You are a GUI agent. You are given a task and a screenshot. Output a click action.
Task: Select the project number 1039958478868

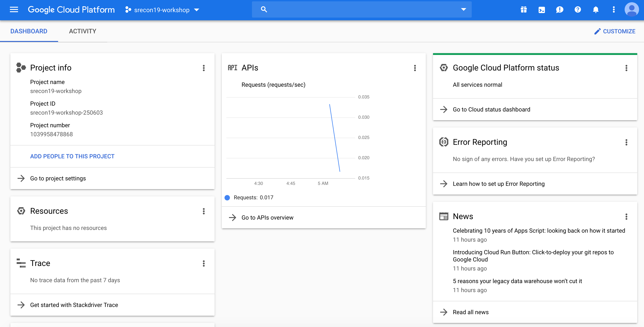(x=52, y=134)
